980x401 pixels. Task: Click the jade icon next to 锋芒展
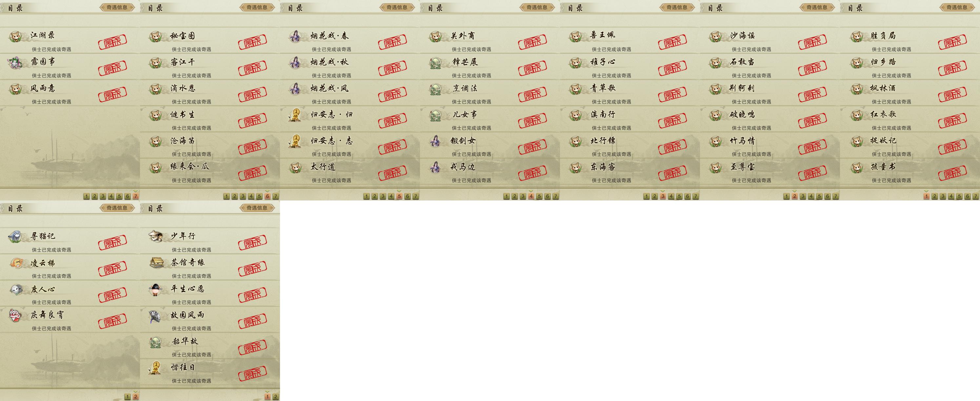pyautogui.click(x=436, y=63)
